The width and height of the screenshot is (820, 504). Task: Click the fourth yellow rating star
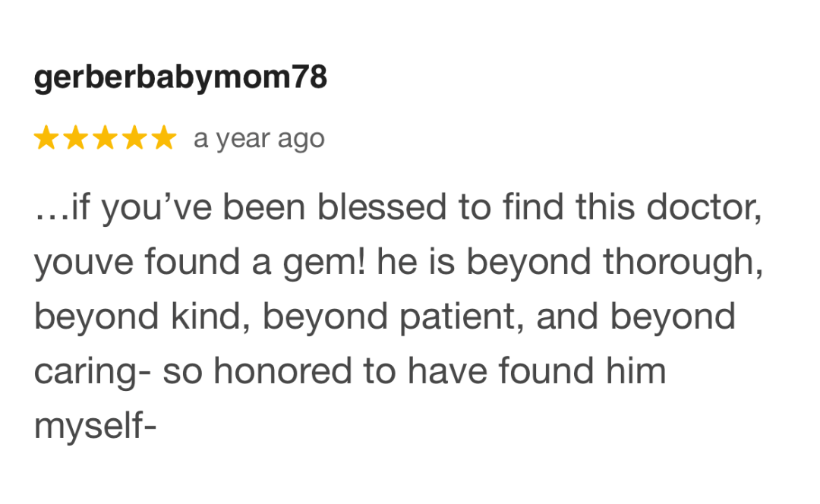(134, 138)
